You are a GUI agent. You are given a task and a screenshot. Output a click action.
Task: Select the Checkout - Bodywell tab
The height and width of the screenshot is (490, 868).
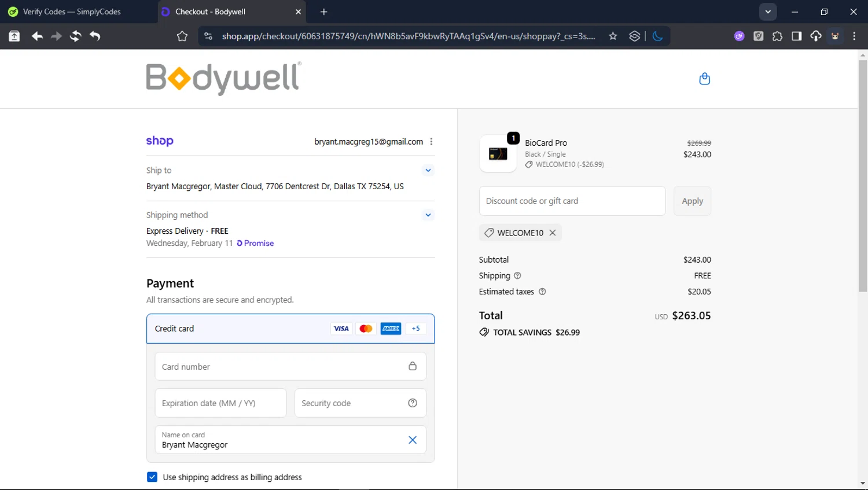coord(231,12)
